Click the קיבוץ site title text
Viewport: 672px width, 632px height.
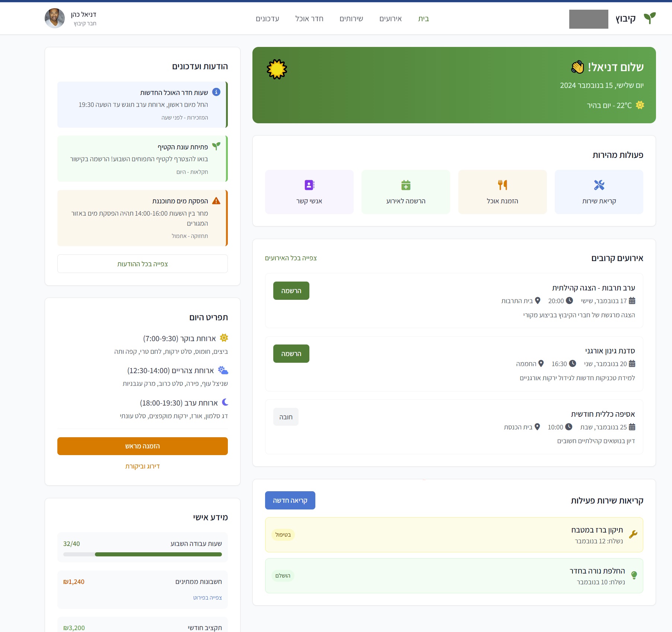[x=625, y=18]
